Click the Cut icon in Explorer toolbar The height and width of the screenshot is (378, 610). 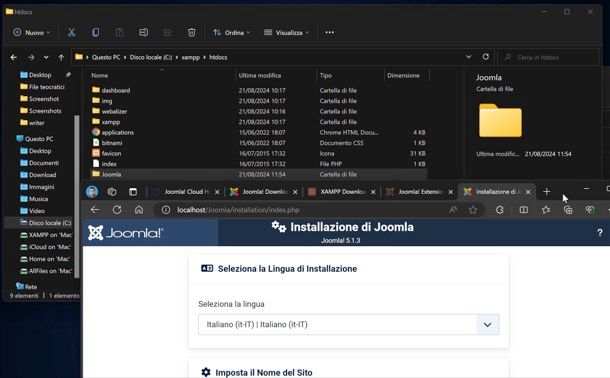click(72, 33)
